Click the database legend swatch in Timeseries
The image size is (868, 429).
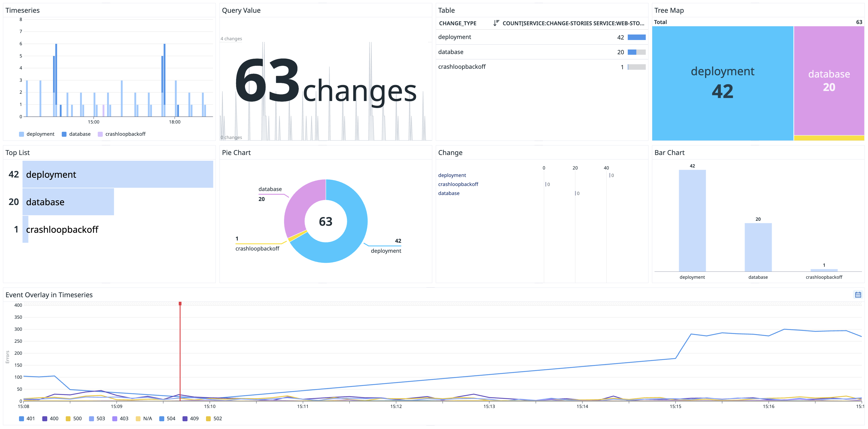pos(64,134)
